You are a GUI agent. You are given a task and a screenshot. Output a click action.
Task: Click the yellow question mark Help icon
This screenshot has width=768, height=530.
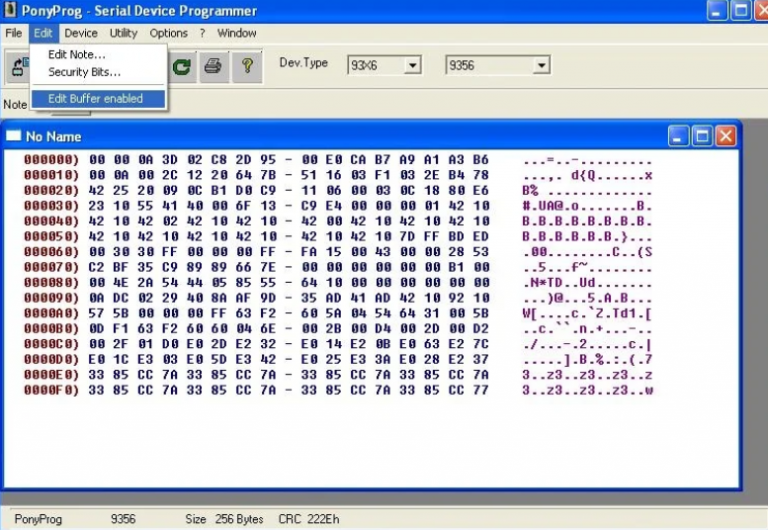point(246,66)
